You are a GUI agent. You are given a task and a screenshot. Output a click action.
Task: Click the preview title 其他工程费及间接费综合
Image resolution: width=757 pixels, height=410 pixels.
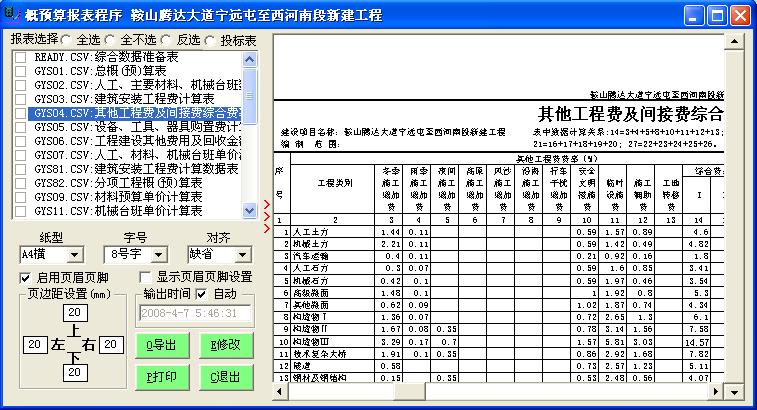click(631, 114)
